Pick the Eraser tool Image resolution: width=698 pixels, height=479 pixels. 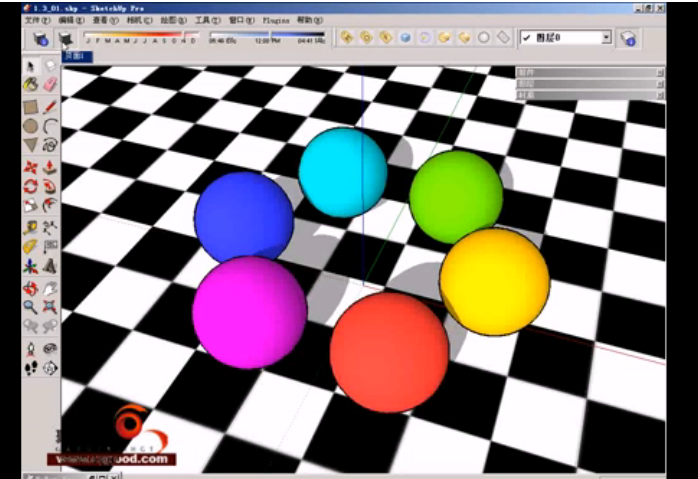tap(50, 86)
